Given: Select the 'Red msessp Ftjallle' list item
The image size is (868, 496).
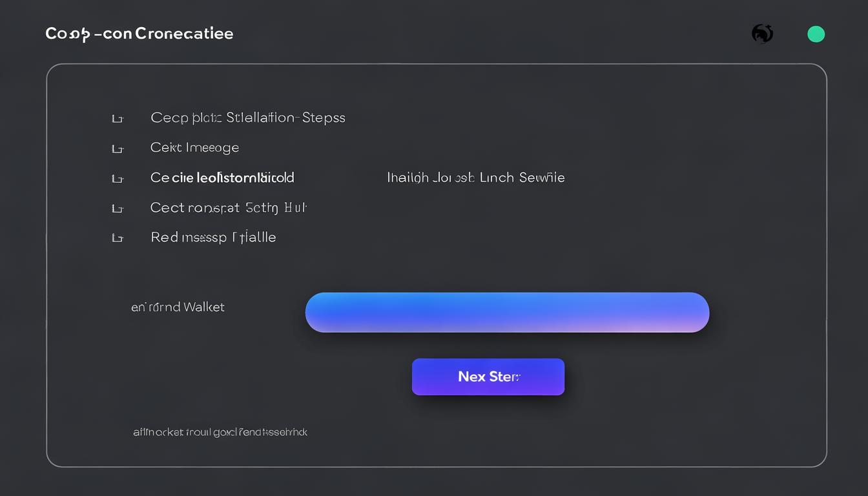Looking at the screenshot, I should coord(213,237).
